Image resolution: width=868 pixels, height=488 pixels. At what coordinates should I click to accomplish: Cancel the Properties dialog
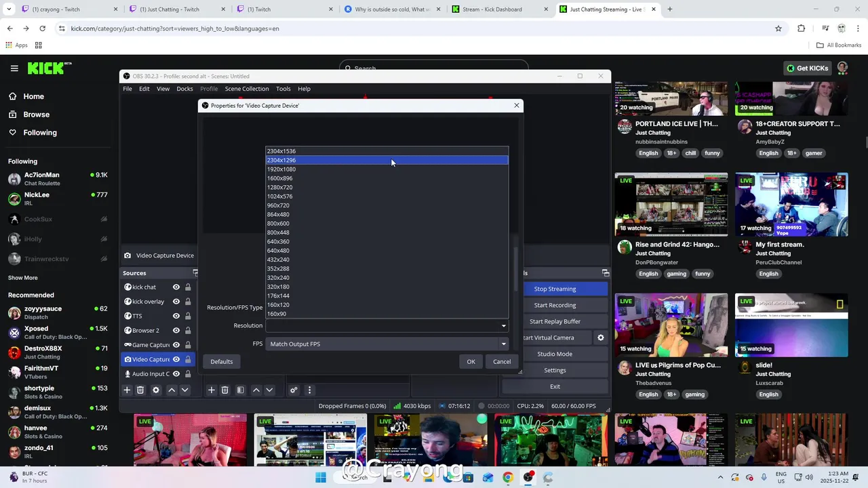pos(502,361)
